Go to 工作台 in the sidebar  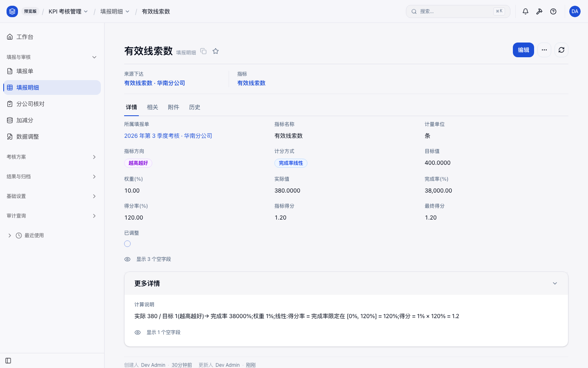point(52,37)
